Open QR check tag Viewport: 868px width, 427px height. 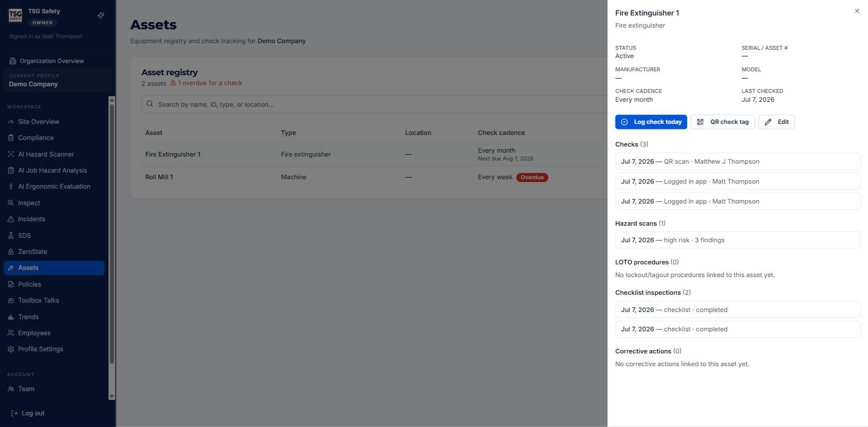pos(722,122)
